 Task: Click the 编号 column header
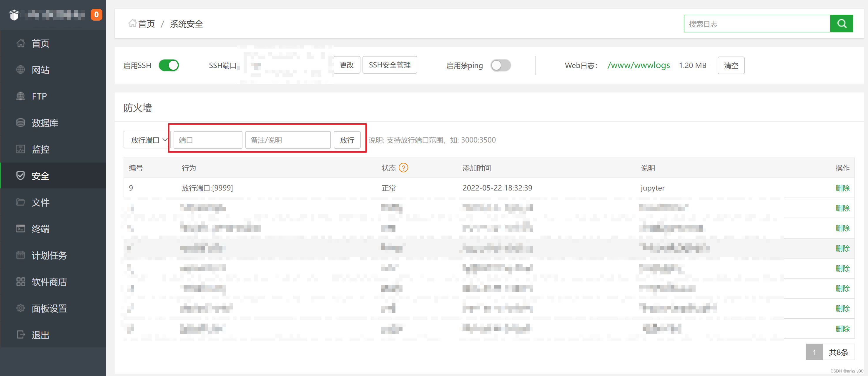[136, 168]
